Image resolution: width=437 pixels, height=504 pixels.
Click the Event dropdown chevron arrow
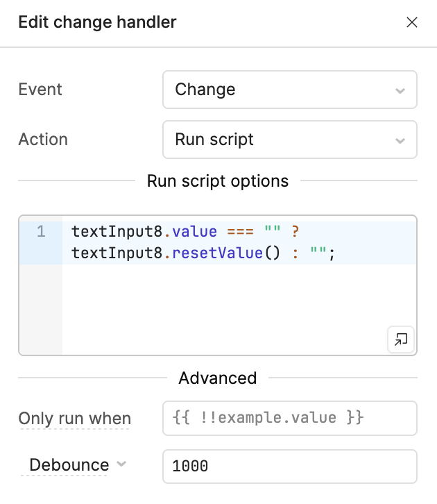point(400,90)
